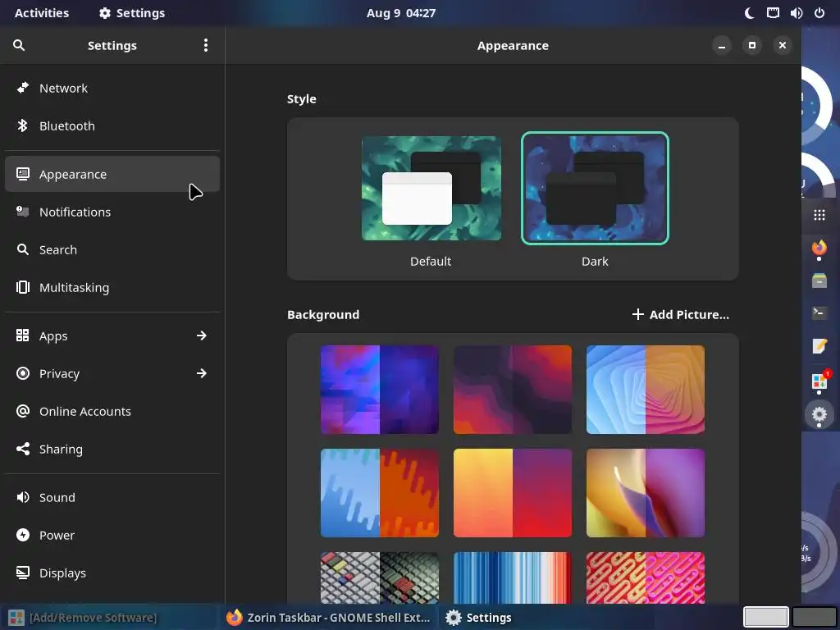Open Terminal from the dock
Screen dimensions: 840x630
tap(819, 313)
